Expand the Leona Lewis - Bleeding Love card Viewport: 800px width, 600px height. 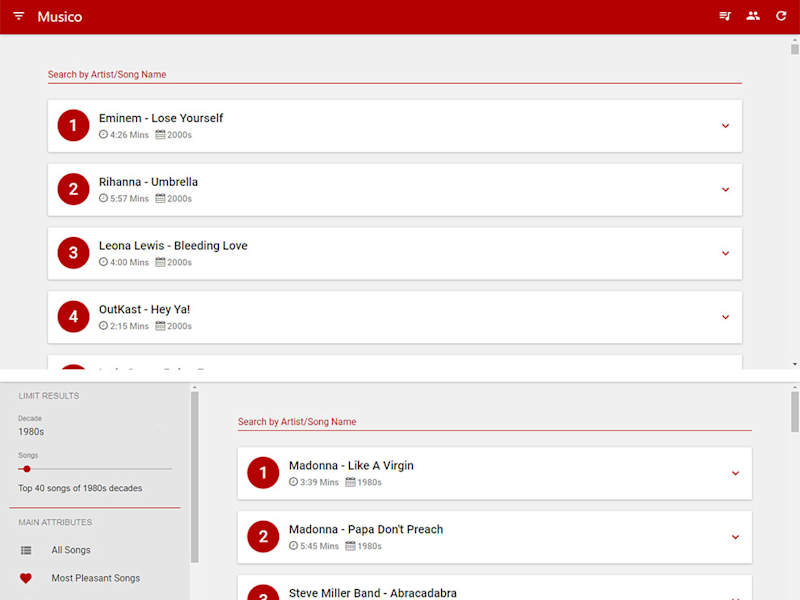[x=726, y=253]
